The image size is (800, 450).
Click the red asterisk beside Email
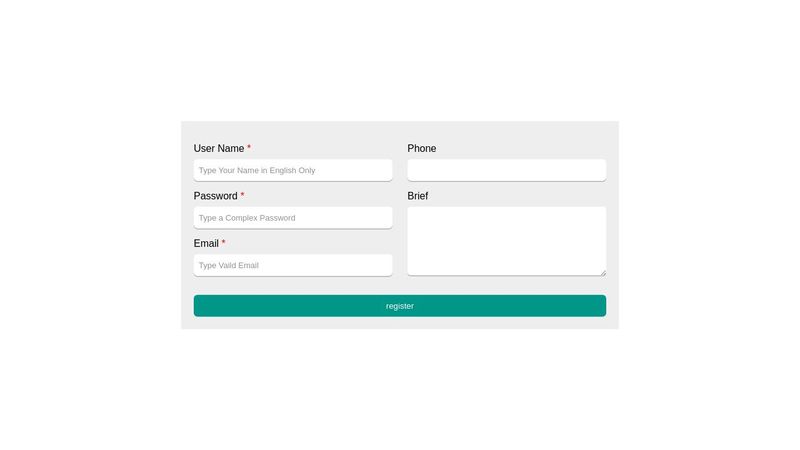(x=224, y=243)
